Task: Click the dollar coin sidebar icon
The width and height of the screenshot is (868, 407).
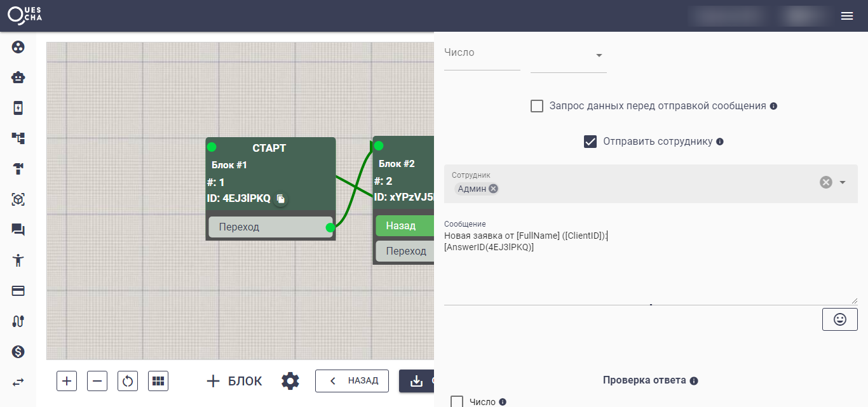Action: [18, 352]
